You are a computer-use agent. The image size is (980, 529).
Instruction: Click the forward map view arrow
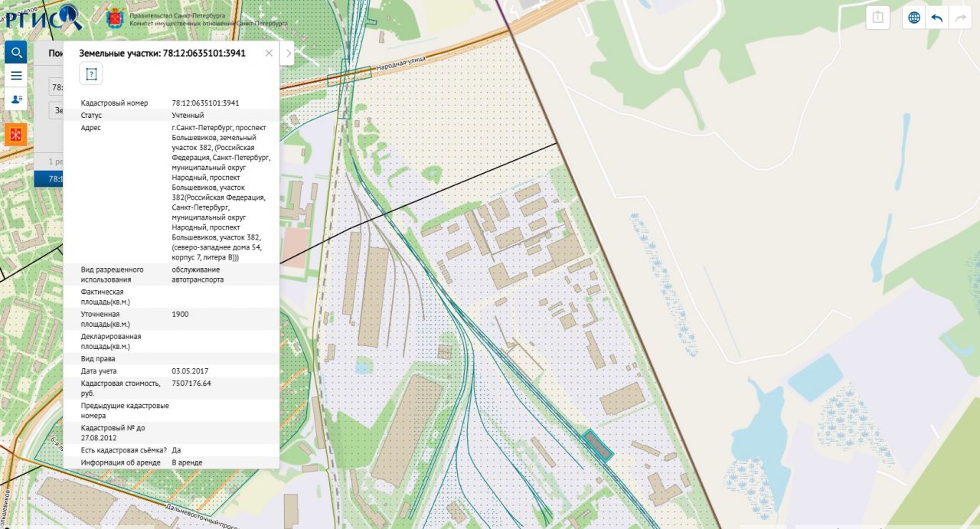pos(959,18)
